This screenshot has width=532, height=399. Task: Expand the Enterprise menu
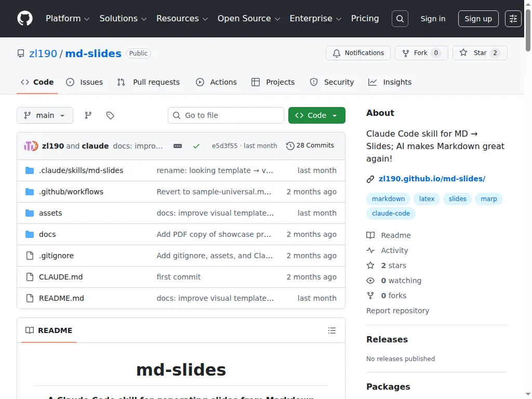[x=315, y=19]
